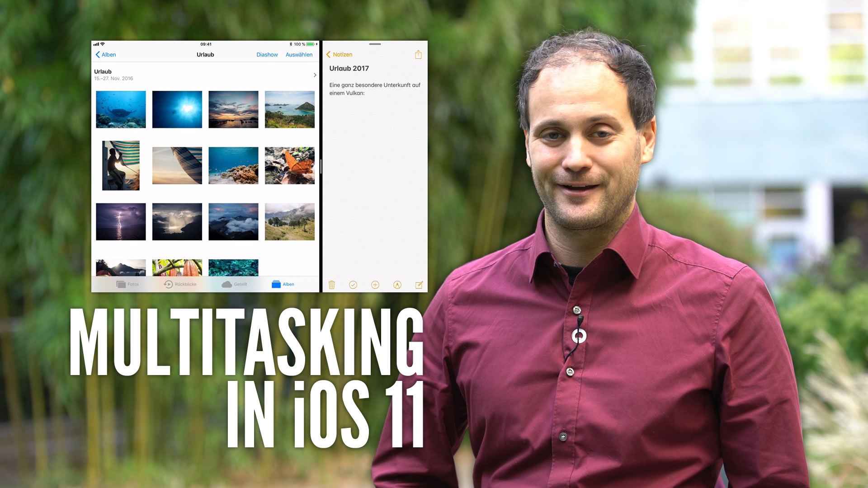Open the sketch pen icon in Notes

[397, 285]
